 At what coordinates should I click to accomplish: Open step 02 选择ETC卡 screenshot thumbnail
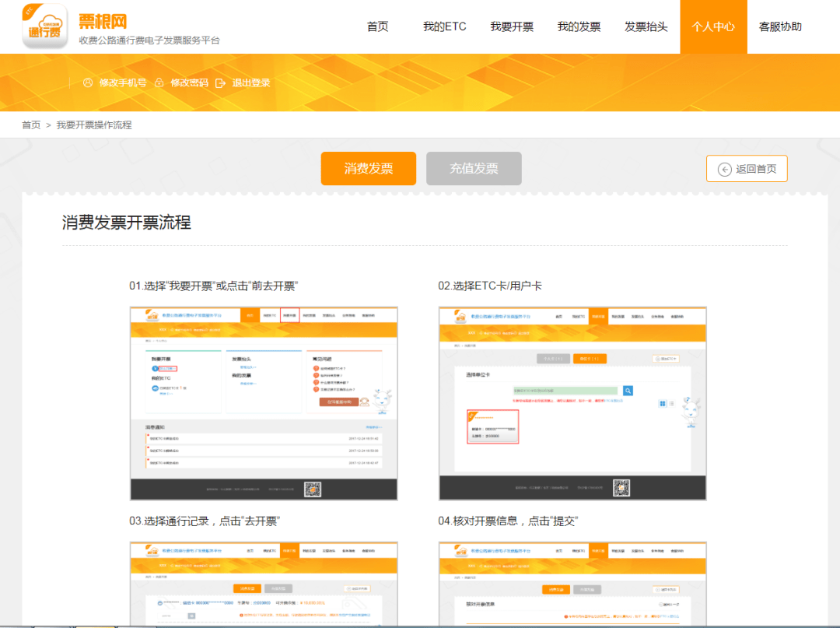point(572,403)
